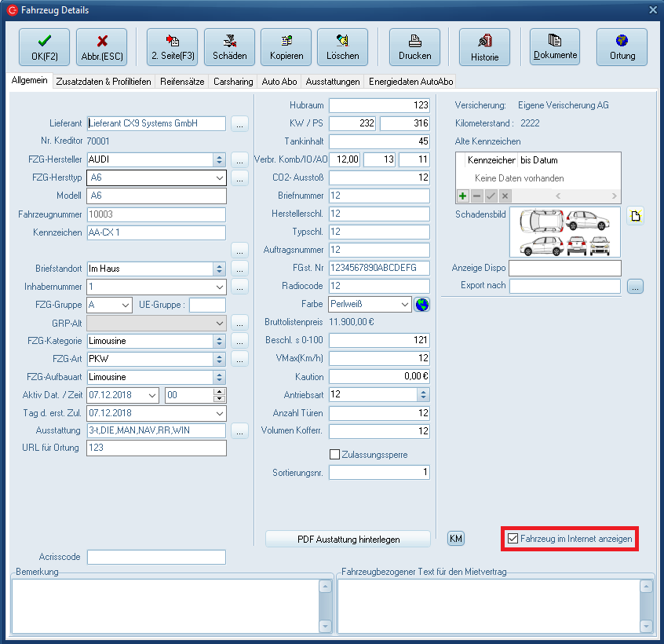Enable the Zulassungssperre checkbox
The height and width of the screenshot is (644, 664).
pos(335,455)
